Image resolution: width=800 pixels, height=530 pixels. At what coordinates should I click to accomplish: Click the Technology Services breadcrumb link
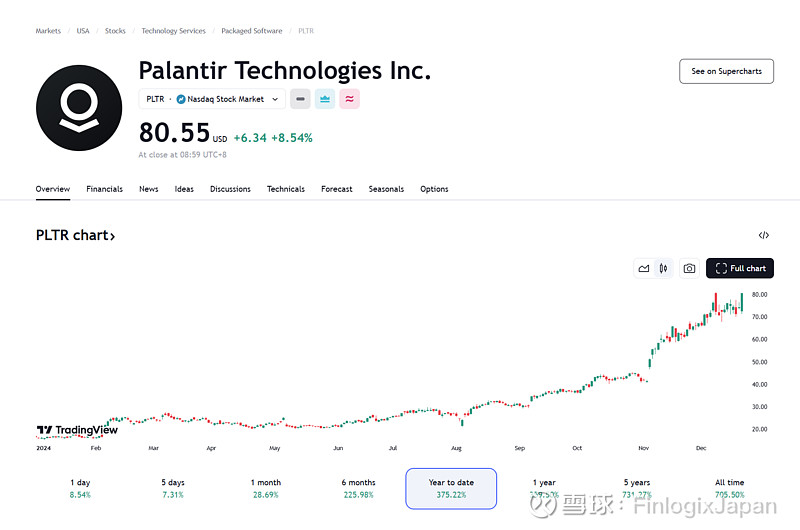(x=173, y=31)
